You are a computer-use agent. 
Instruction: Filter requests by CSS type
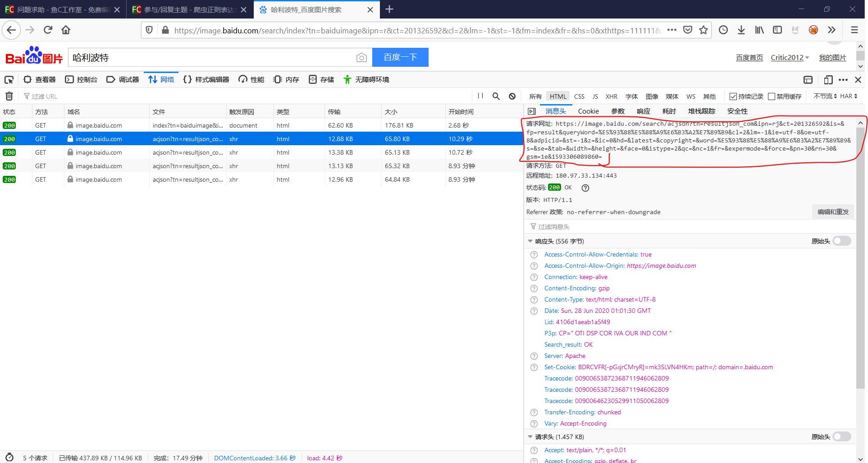click(x=580, y=96)
